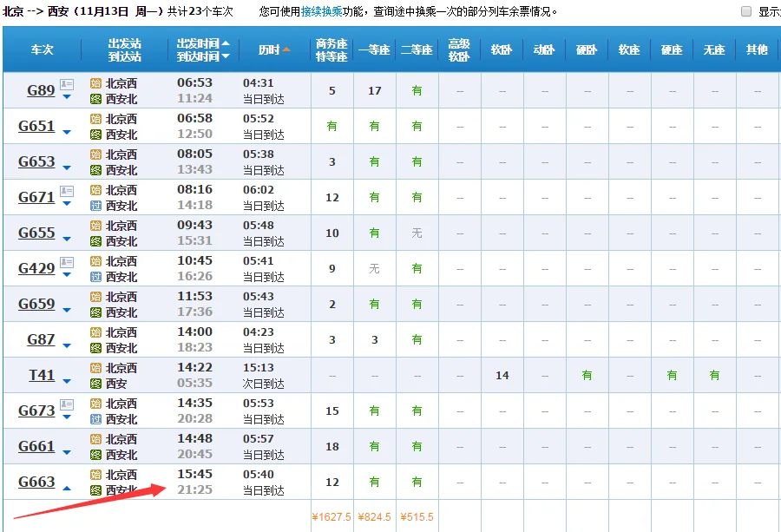This screenshot has width=781, height=532.
Task: Click the sort triangle next to 历时
Action: 286,49
